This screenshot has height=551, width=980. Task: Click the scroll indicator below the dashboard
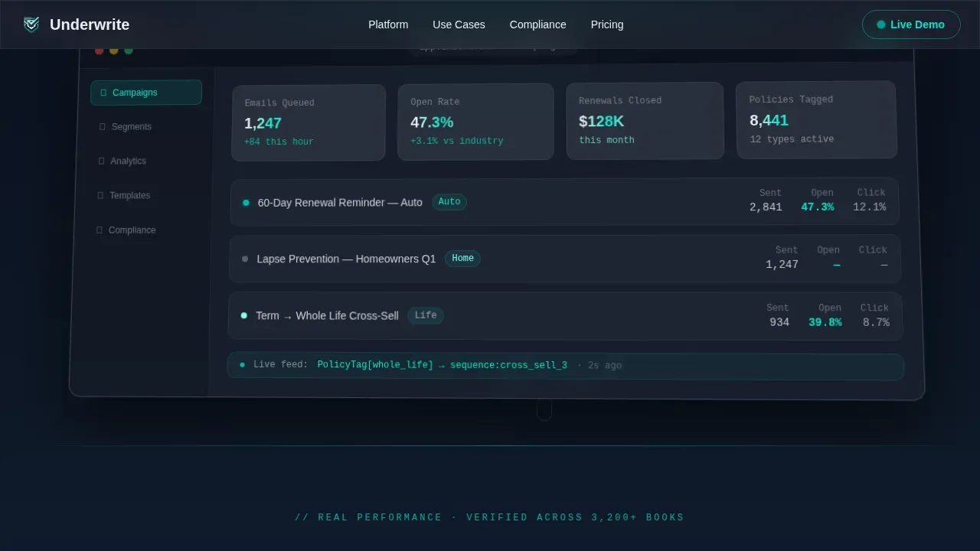click(544, 410)
